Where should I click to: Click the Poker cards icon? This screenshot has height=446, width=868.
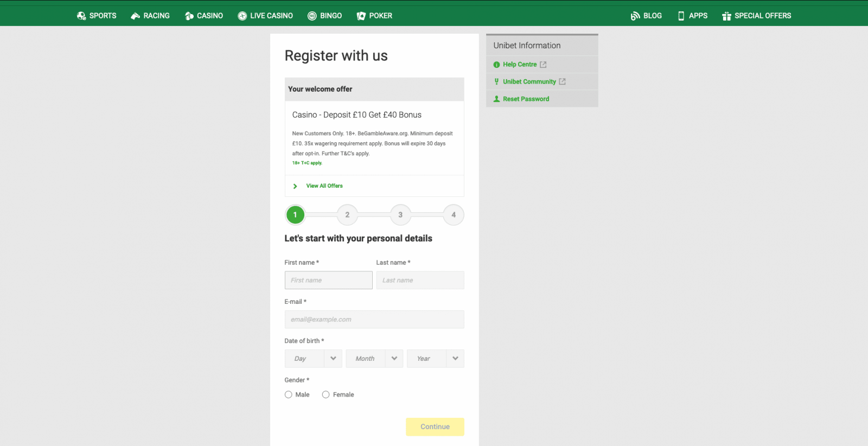pos(361,16)
